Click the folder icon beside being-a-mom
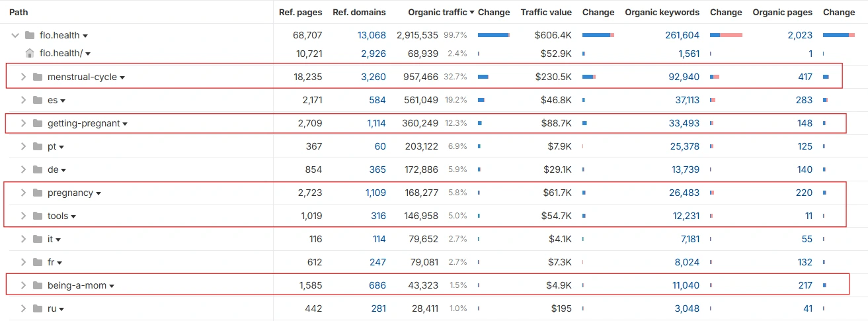Image resolution: width=868 pixels, height=321 pixels. [x=37, y=285]
